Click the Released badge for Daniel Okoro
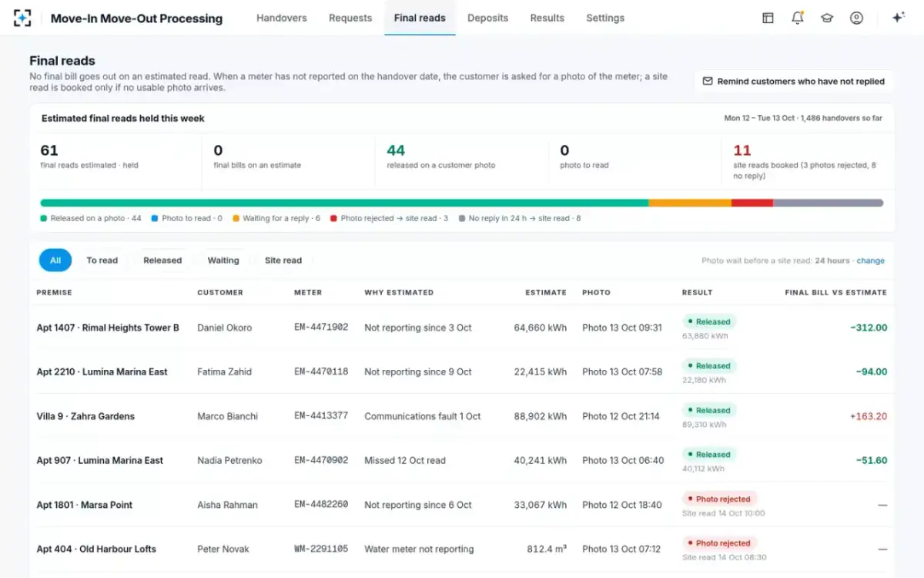Image resolution: width=924 pixels, height=578 pixels. click(x=709, y=321)
